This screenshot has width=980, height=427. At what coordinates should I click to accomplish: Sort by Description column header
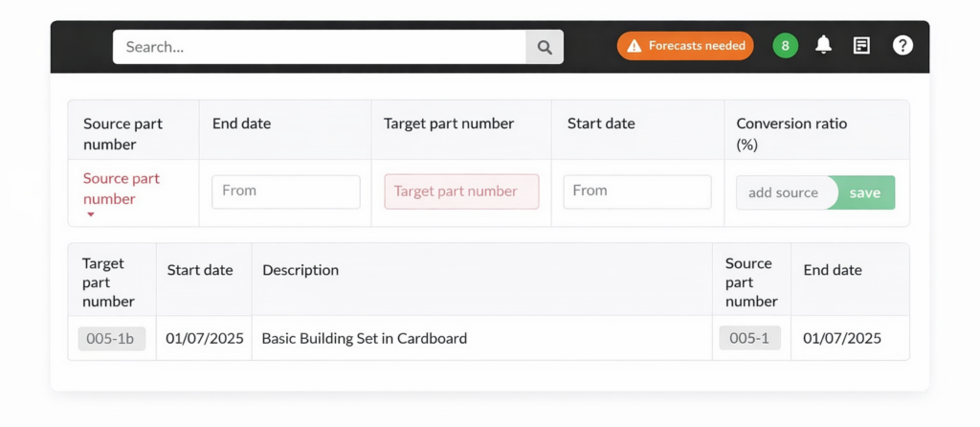301,270
